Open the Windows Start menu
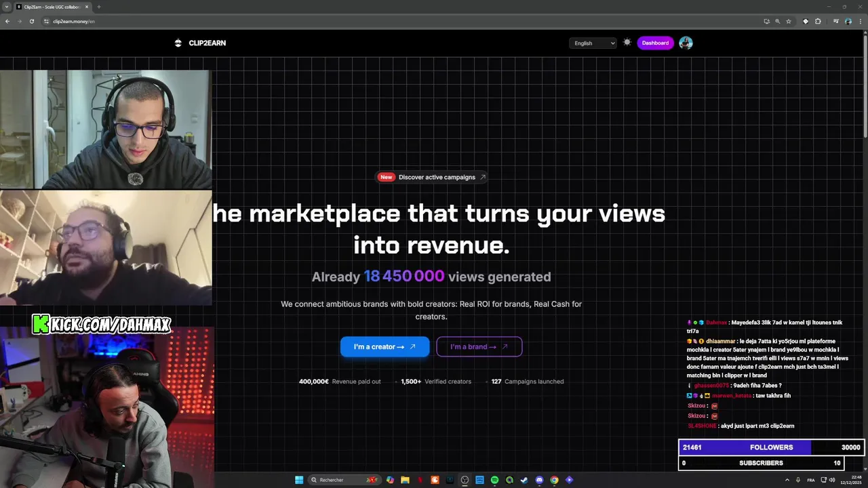 pyautogui.click(x=299, y=480)
